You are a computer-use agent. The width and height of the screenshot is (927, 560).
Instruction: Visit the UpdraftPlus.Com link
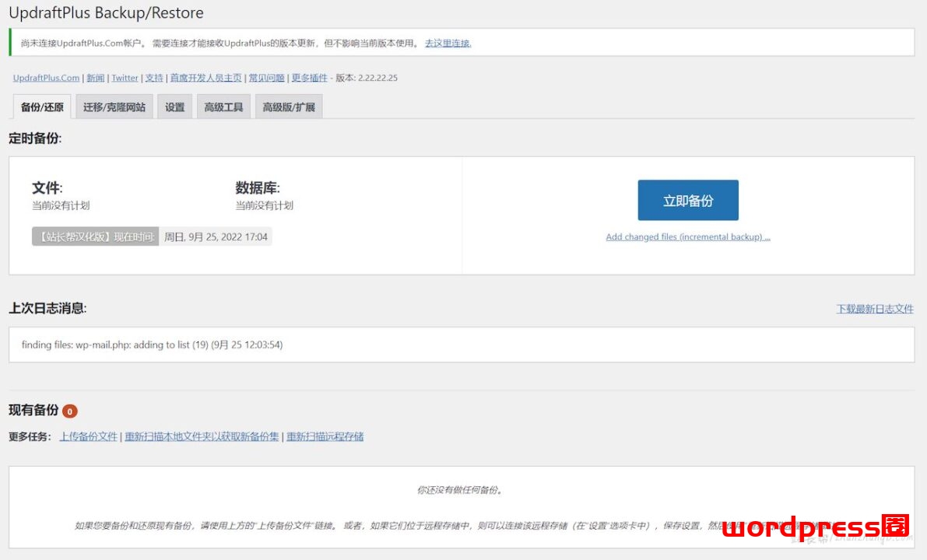(x=46, y=78)
